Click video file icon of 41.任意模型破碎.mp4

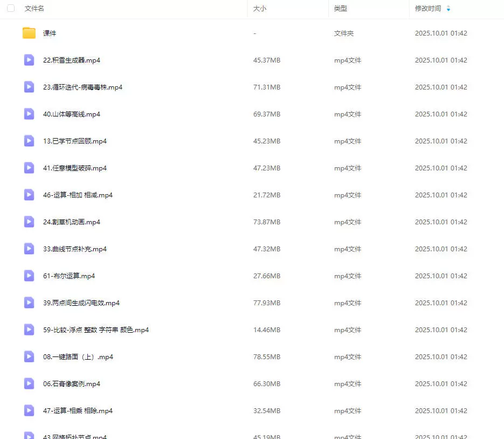pyautogui.click(x=29, y=168)
